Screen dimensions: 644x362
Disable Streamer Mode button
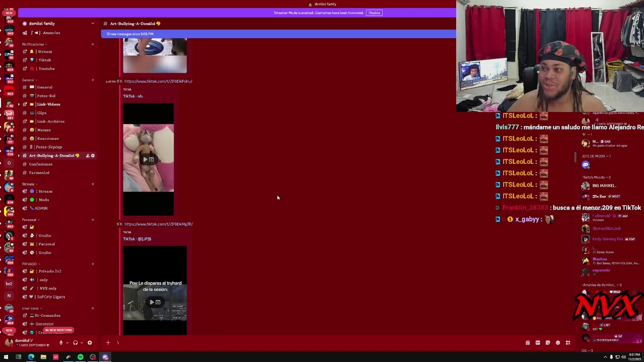374,13
